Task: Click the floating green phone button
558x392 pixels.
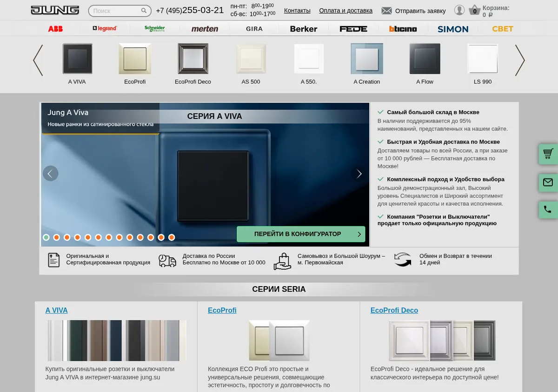Action: click(548, 210)
